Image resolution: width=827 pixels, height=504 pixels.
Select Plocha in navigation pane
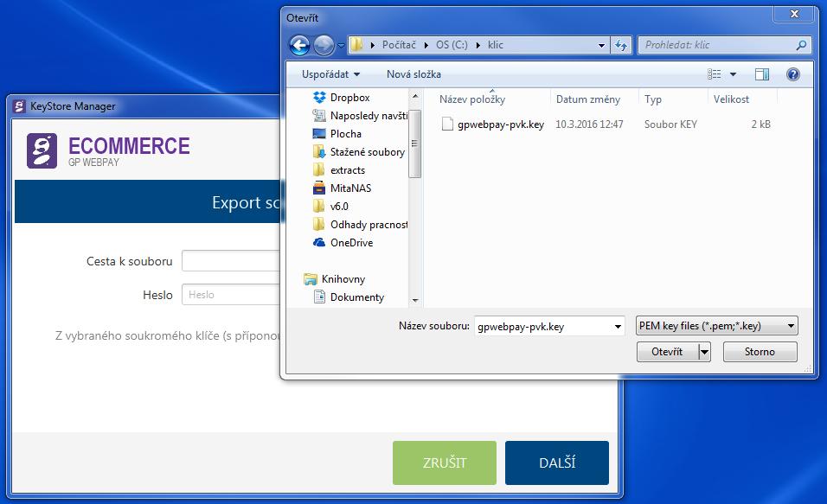click(x=337, y=134)
